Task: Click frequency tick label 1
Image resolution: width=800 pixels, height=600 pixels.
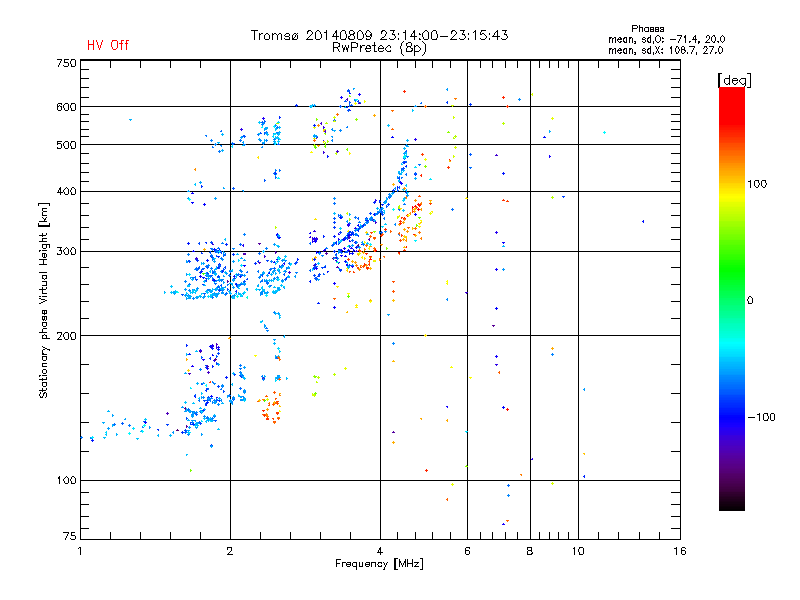Action: (80, 551)
